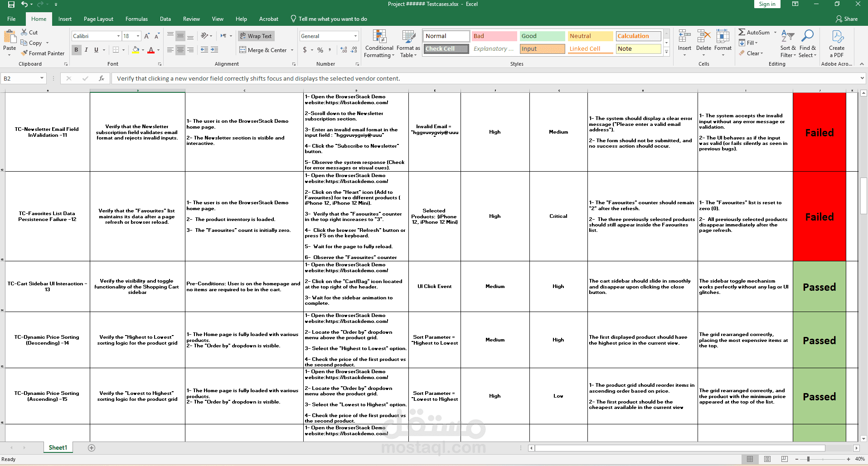Click Tell me what you want to do
Viewport: 868px width, 466px height.
(x=329, y=19)
